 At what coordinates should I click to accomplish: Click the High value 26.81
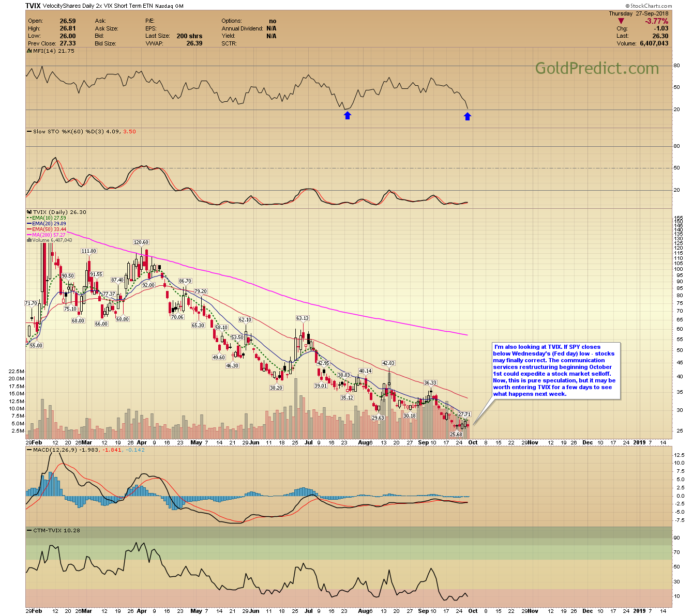pyautogui.click(x=68, y=28)
